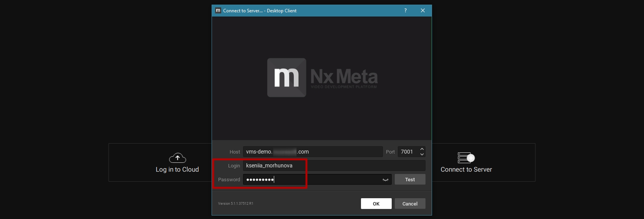Decrease the port value with down arrow
The image size is (644, 219).
pos(422,154)
